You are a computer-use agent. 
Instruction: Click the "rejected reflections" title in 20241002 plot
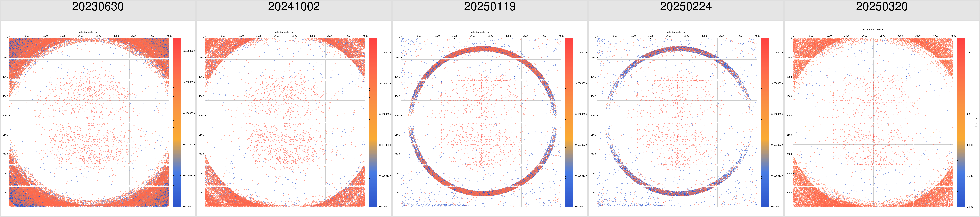coord(285,32)
